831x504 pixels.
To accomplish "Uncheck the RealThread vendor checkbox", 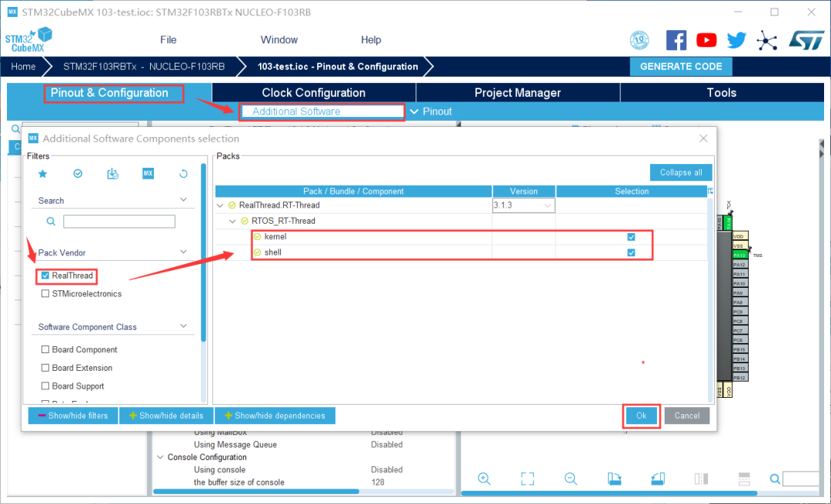I will click(x=45, y=275).
